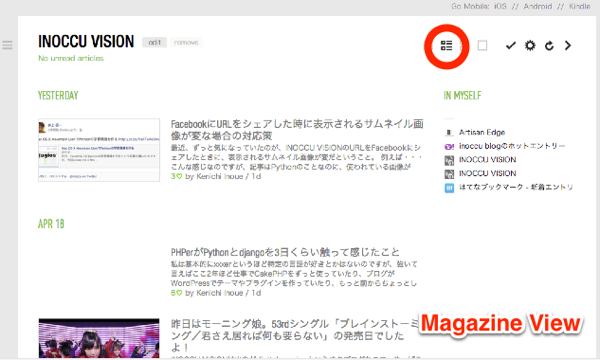Open the Android mobile app link
This screenshot has height=360, width=600.
point(538,6)
